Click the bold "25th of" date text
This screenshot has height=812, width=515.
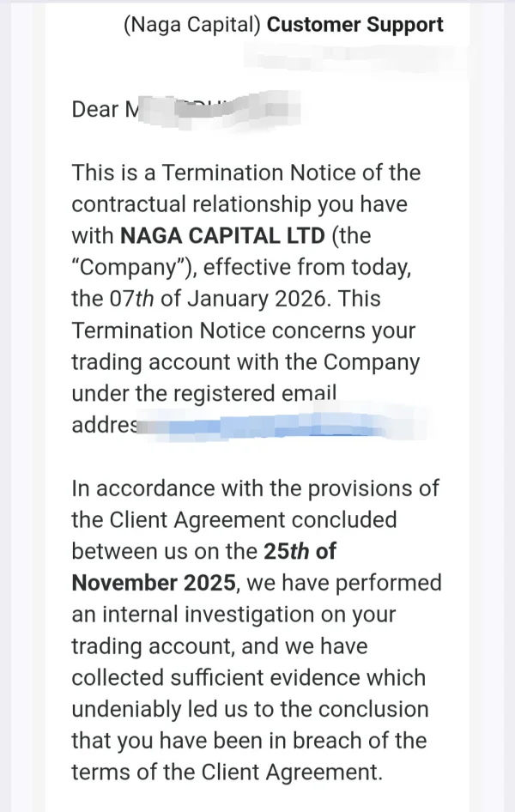point(300,552)
